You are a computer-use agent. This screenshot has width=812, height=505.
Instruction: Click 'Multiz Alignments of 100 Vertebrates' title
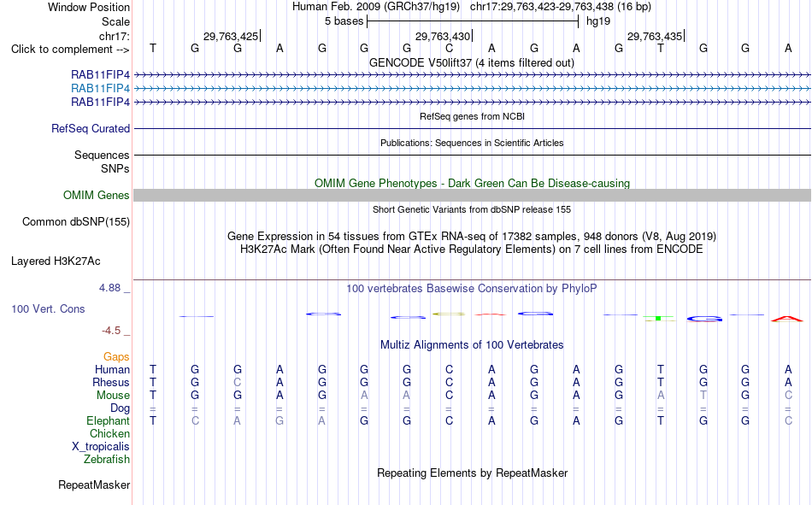(472, 345)
